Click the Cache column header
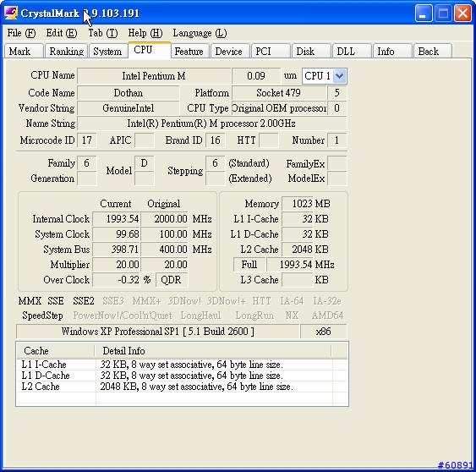 click(x=56, y=351)
